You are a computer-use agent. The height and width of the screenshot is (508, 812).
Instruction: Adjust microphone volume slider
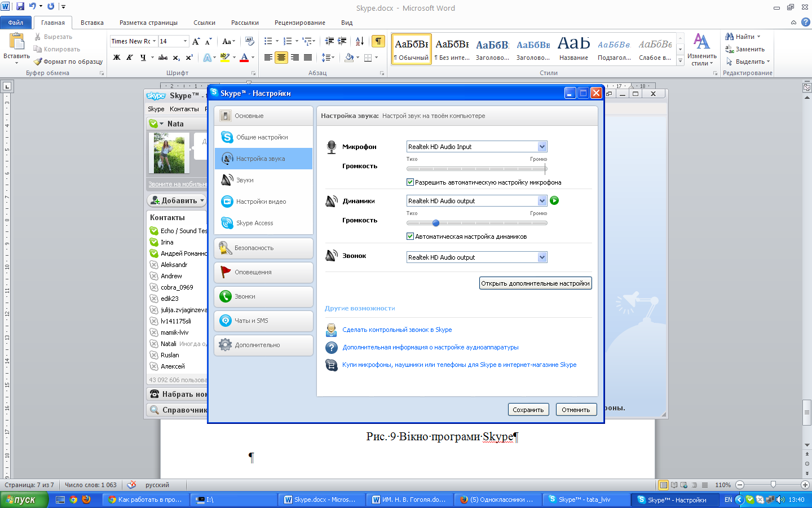coord(476,169)
